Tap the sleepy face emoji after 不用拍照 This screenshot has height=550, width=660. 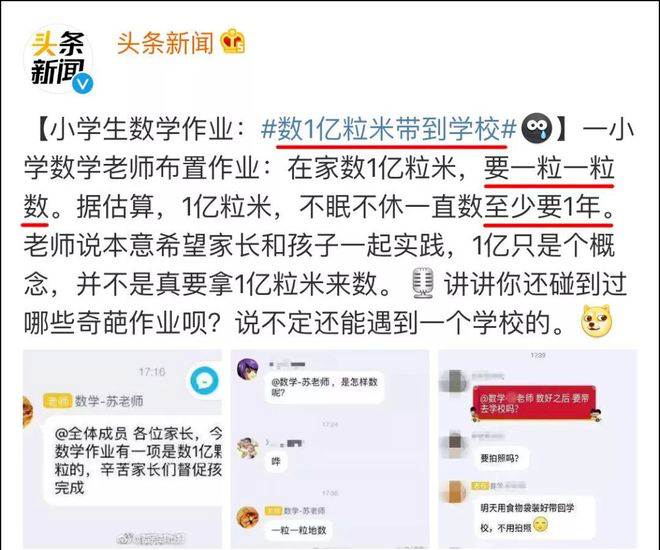(540, 525)
